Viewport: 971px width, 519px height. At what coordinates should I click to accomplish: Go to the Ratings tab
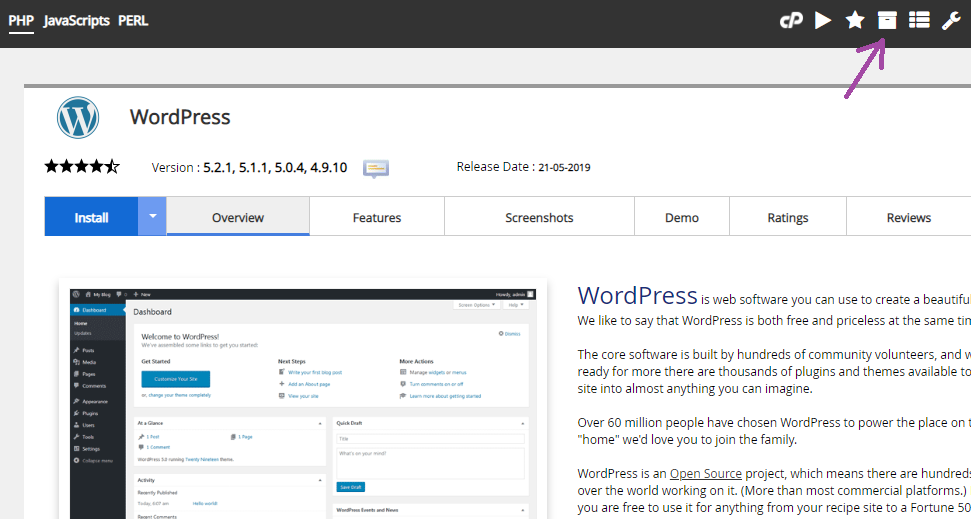(788, 217)
